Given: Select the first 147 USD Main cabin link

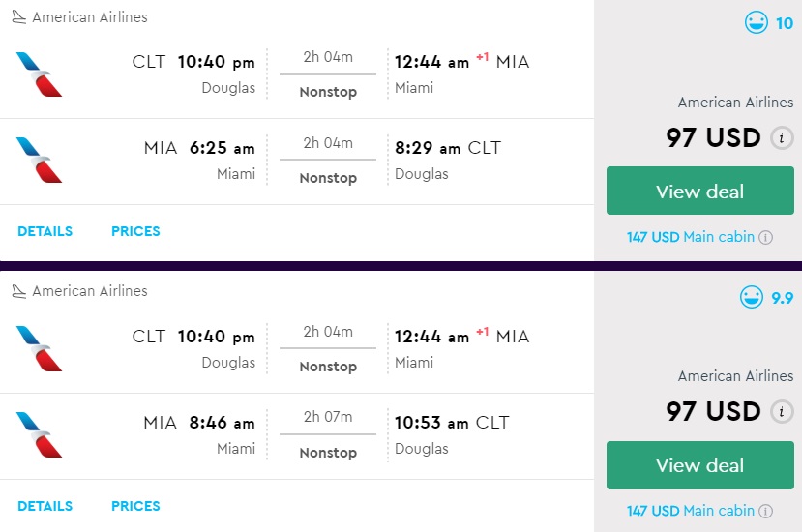Looking at the screenshot, I should point(691,237).
